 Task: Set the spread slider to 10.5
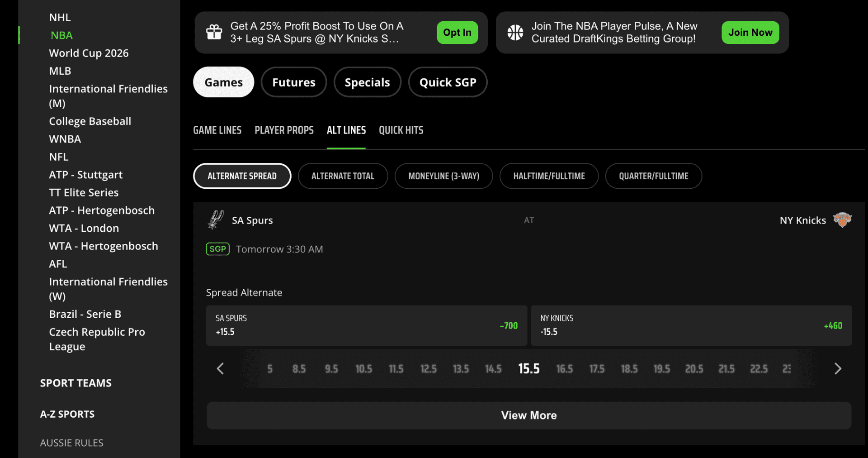pyautogui.click(x=364, y=369)
